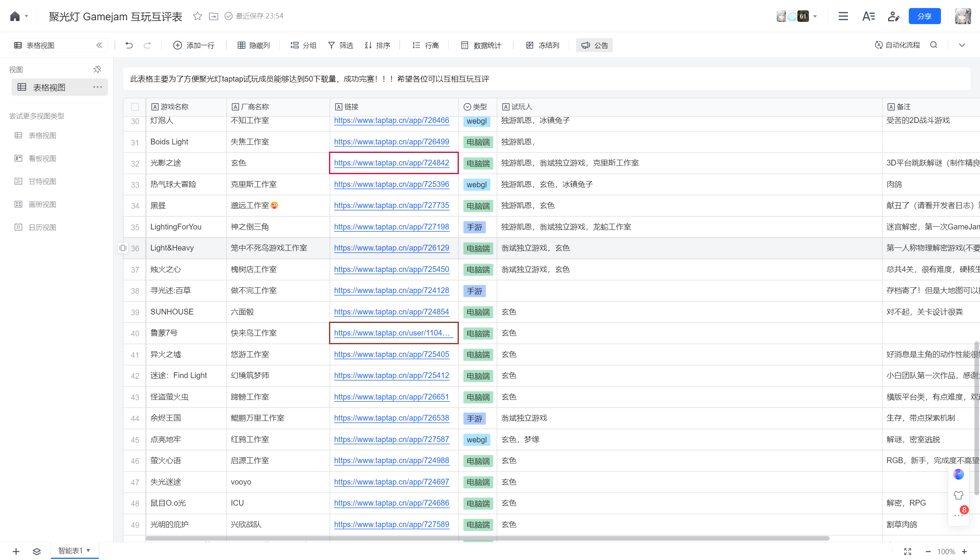
Task: Open 自动化流程 automation
Action: click(897, 45)
